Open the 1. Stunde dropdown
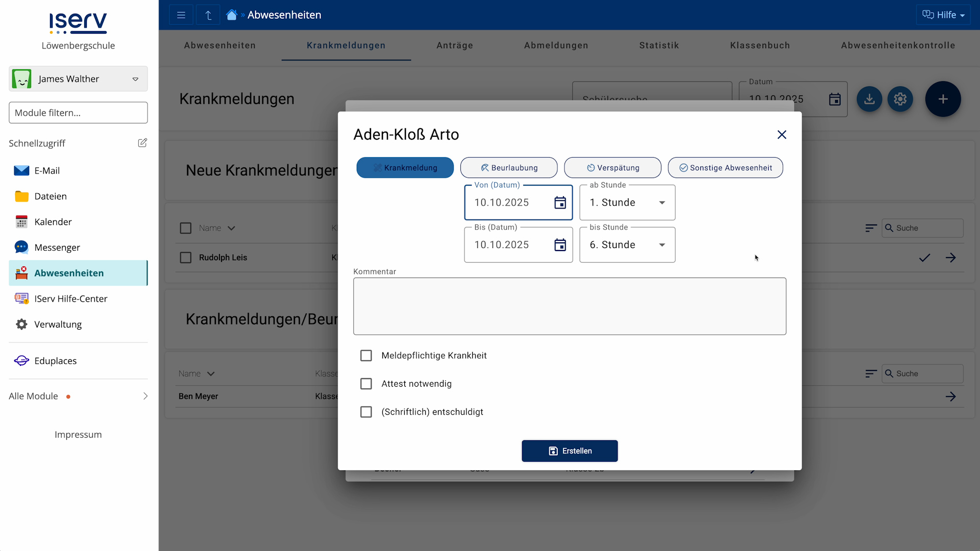This screenshot has height=551, width=980. pos(627,202)
